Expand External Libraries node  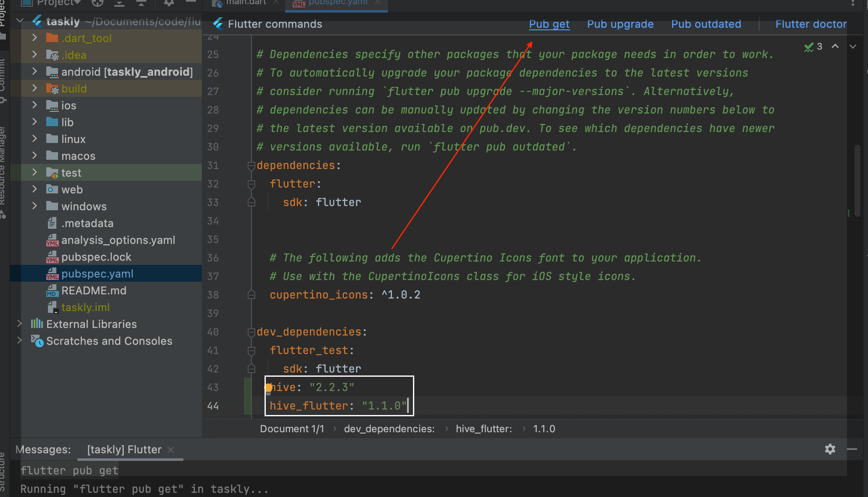[x=19, y=324]
